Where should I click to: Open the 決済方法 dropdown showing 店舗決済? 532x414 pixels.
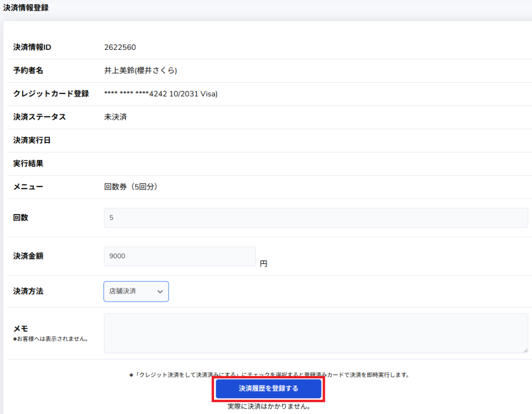click(x=136, y=291)
